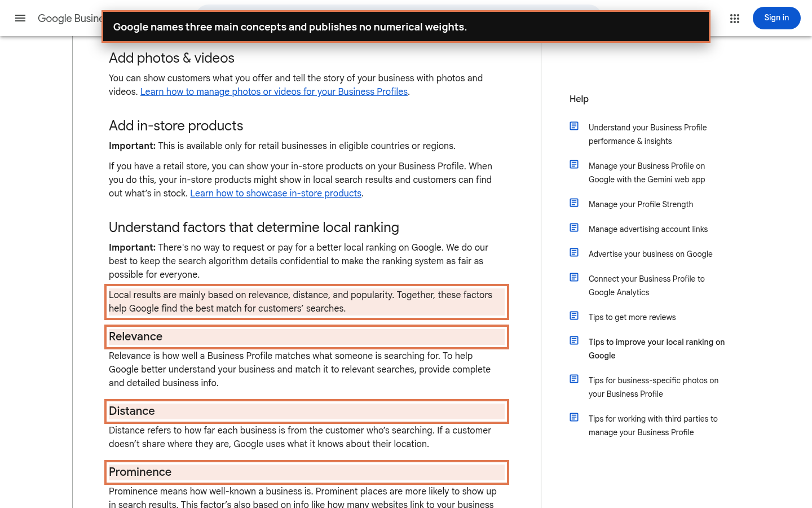Open 'Manage your Profile Strength' article

click(x=641, y=204)
